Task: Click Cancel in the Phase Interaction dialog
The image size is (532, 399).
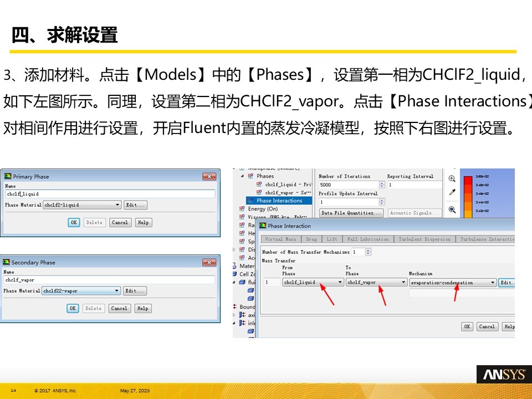Action: click(x=487, y=326)
